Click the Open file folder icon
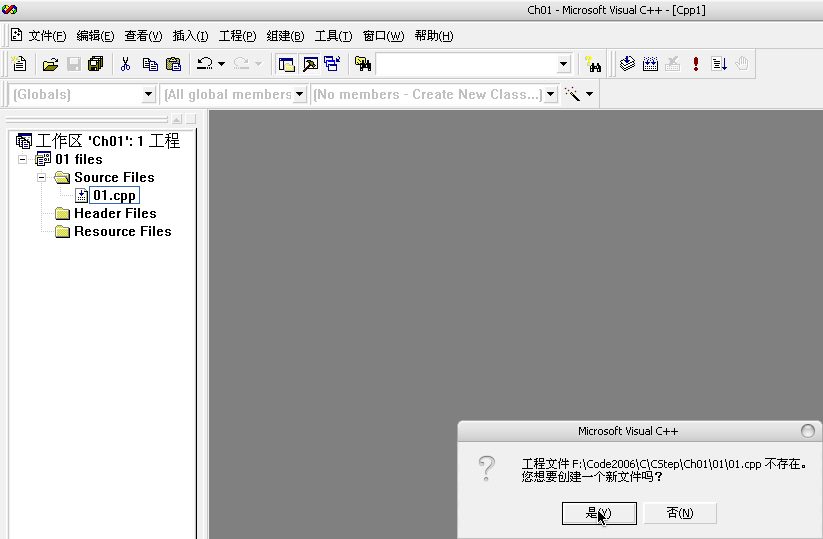 coord(50,64)
